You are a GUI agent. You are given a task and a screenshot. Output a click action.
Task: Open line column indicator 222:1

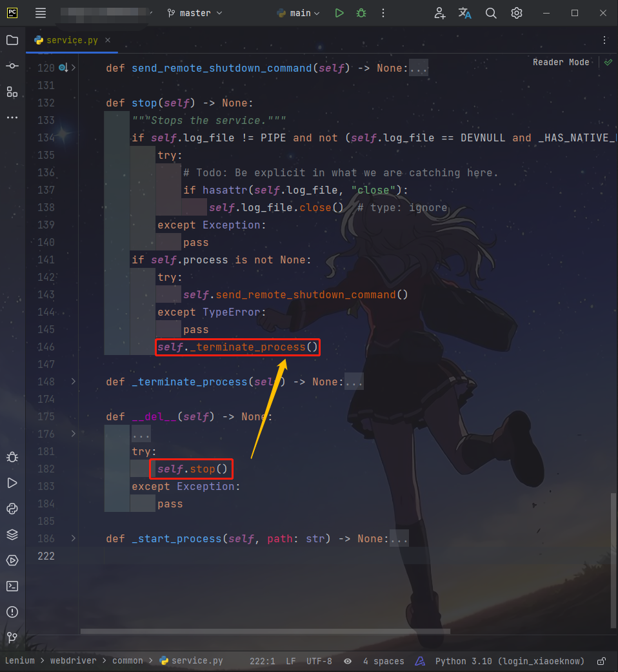point(262,661)
